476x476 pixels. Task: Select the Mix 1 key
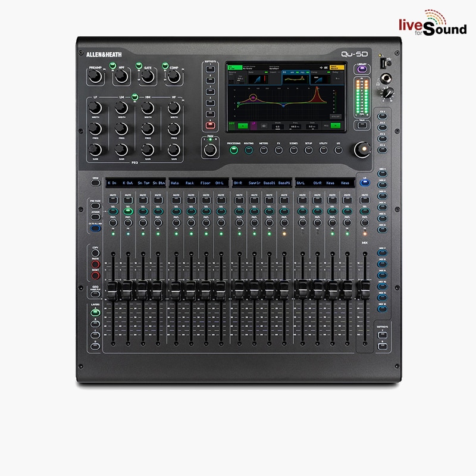tap(382, 174)
